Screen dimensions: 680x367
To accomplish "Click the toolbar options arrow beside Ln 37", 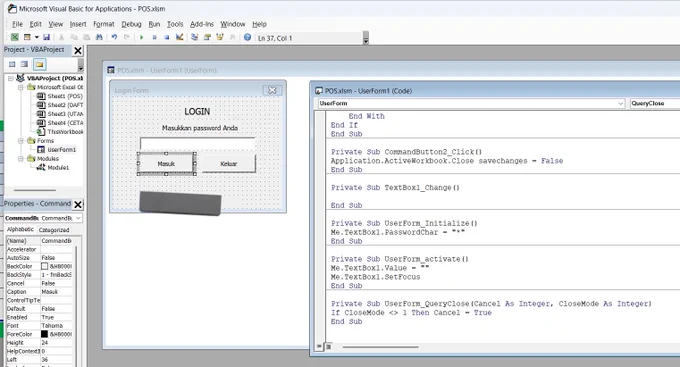I will coord(366,39).
